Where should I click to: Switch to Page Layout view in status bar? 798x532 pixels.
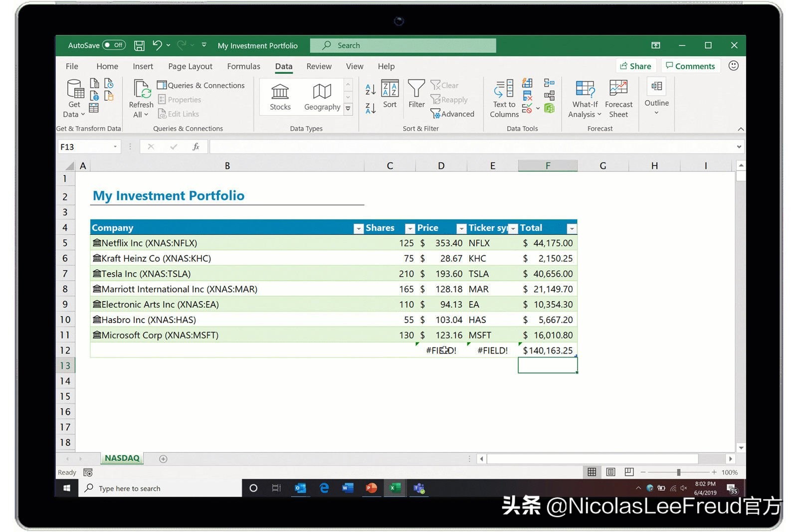[610, 472]
